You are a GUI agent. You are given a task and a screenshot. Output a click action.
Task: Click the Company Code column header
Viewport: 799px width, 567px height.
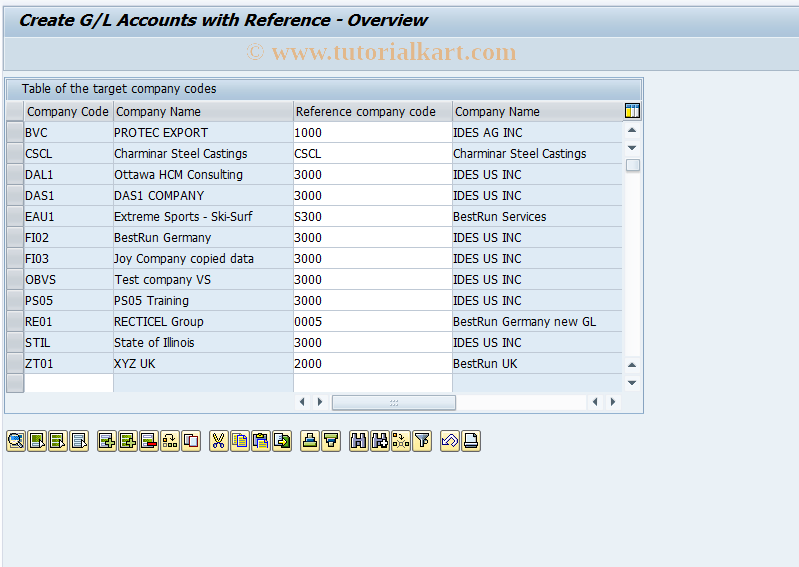pos(68,111)
